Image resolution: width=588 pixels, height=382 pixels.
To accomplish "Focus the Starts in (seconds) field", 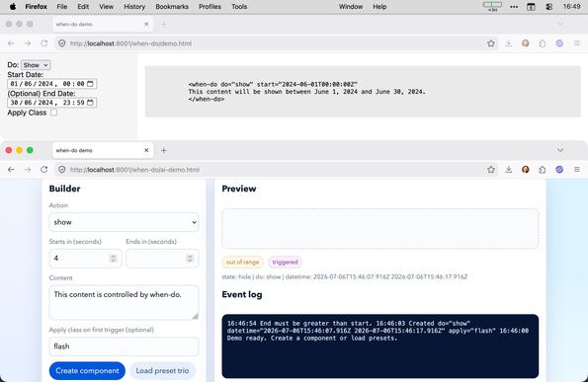I will click(x=86, y=258).
